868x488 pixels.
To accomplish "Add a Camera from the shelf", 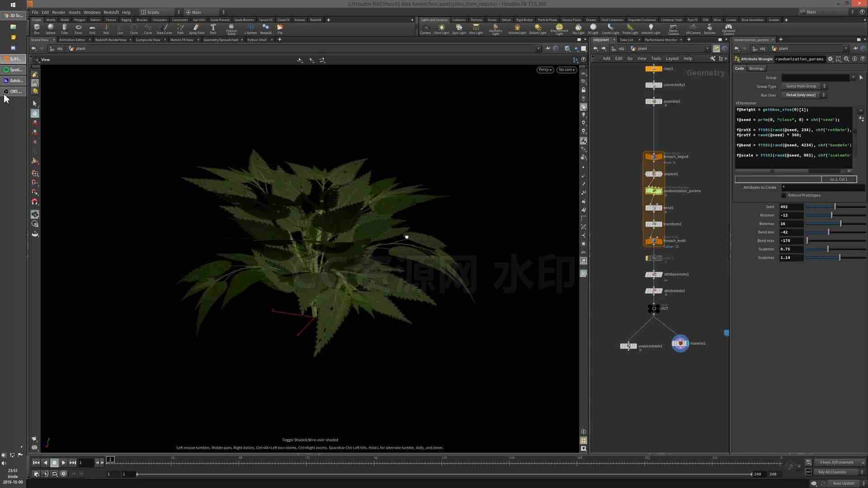I will [425, 29].
